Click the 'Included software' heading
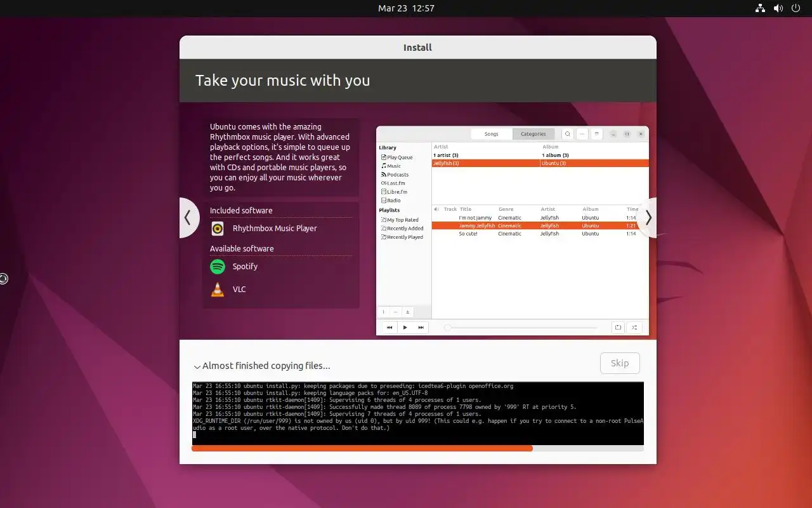812x508 pixels. pos(241,211)
